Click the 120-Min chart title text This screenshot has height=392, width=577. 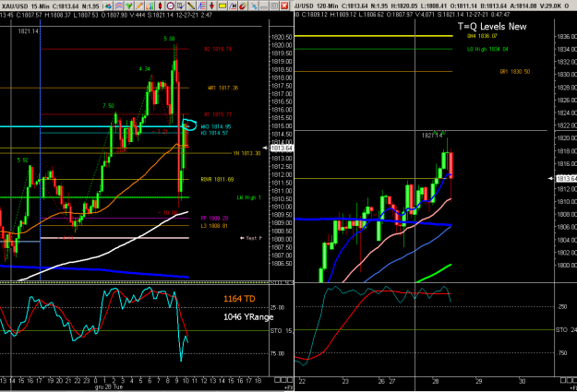316,6
